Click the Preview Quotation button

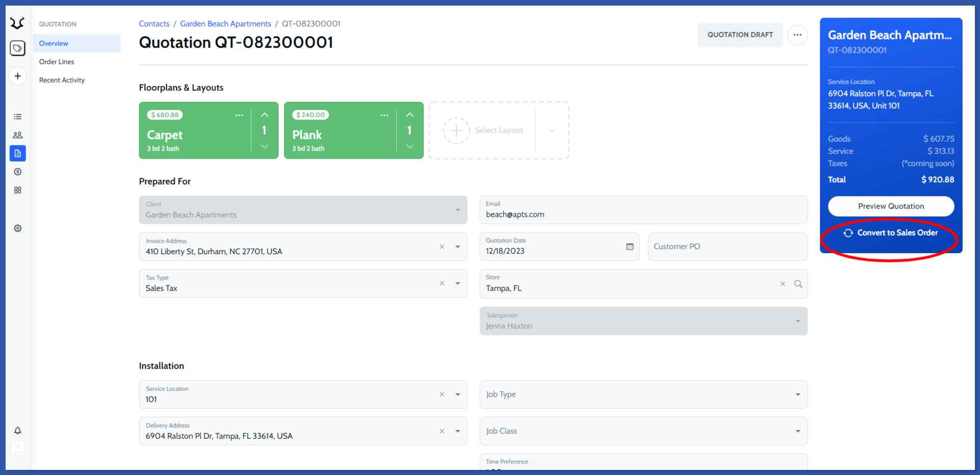click(891, 206)
